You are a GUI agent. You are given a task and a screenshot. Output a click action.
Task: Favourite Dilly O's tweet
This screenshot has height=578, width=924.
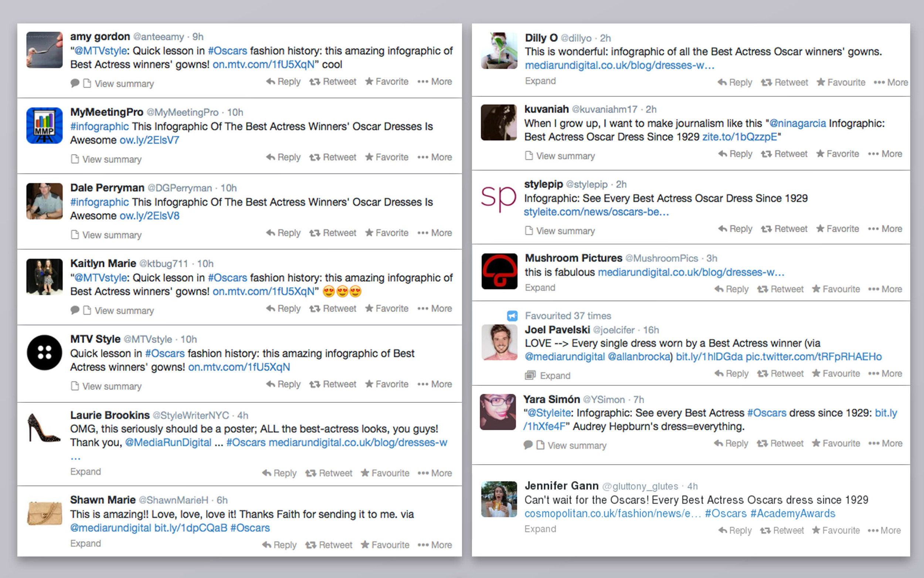(x=841, y=82)
